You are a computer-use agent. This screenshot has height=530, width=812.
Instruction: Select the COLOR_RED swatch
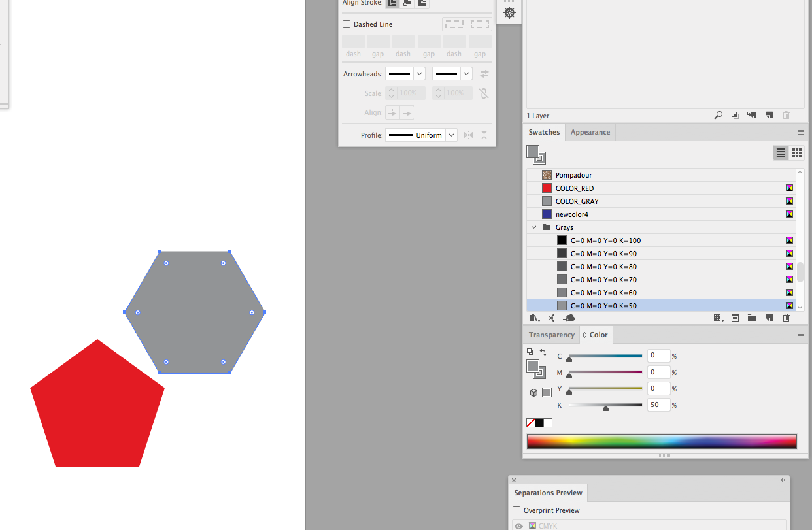point(661,188)
